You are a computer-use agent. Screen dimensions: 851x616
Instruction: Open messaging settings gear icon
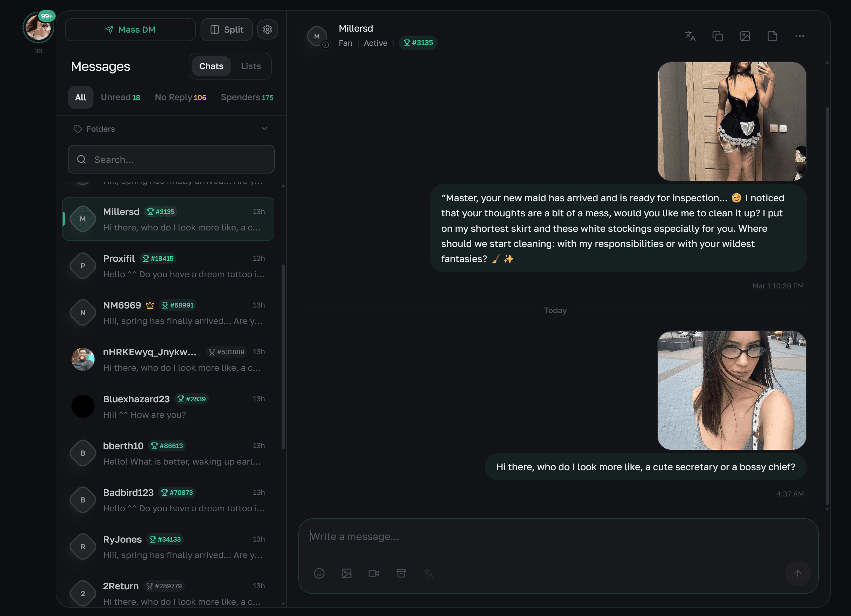coord(267,29)
